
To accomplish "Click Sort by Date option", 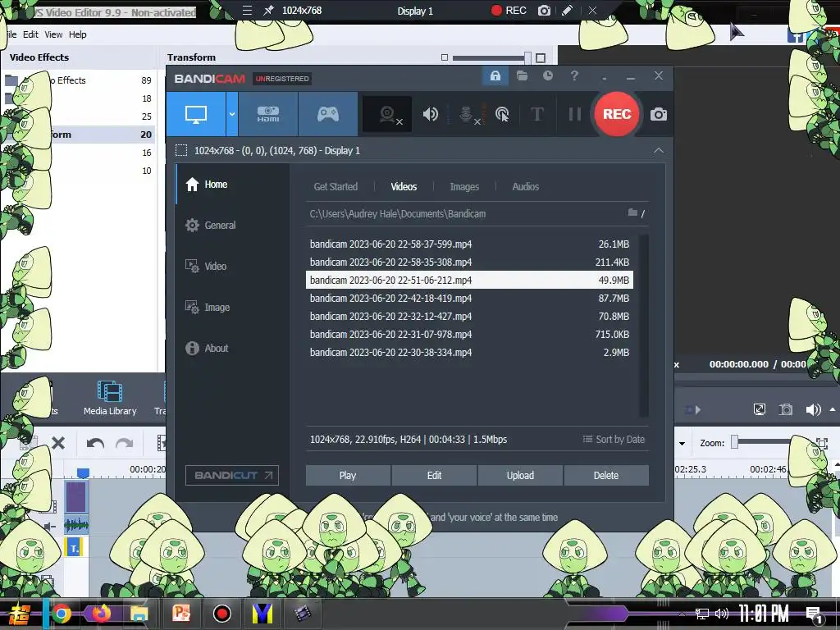I will click(x=614, y=440).
